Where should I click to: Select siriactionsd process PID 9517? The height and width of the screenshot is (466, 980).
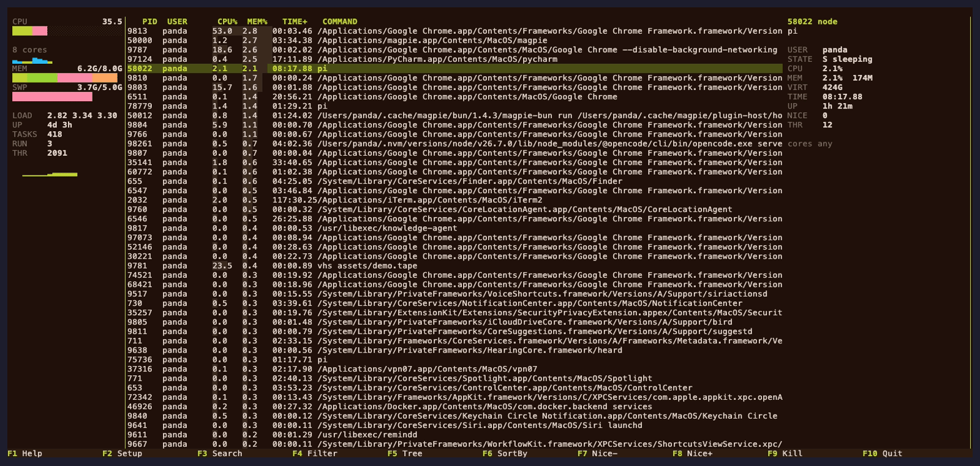(x=454, y=294)
